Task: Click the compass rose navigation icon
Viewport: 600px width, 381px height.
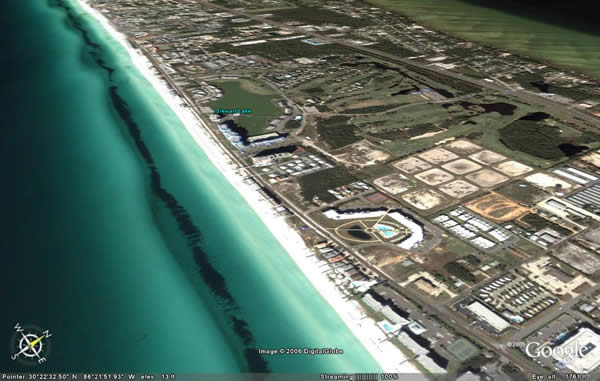Action: [x=31, y=344]
